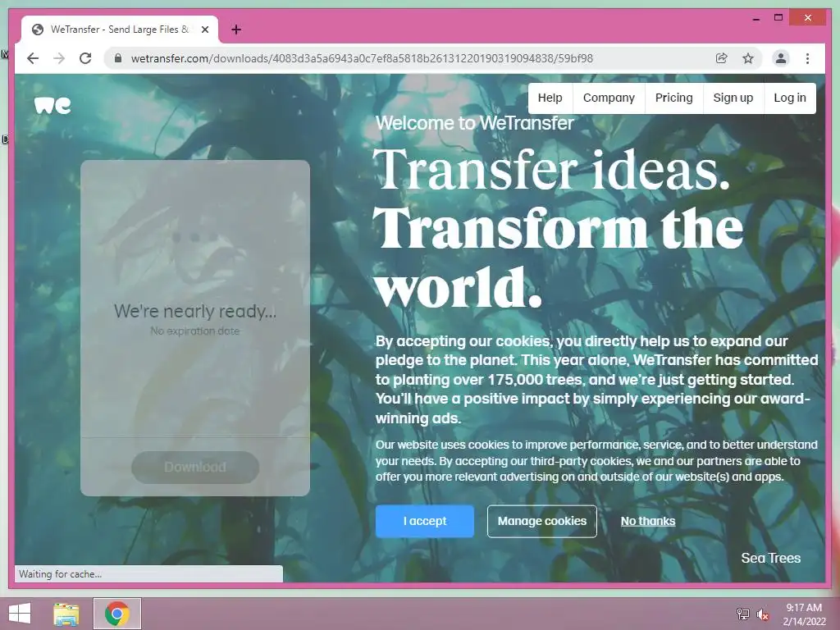This screenshot has height=630, width=840.
Task: Open a new tab with the plus button
Action: (236, 30)
